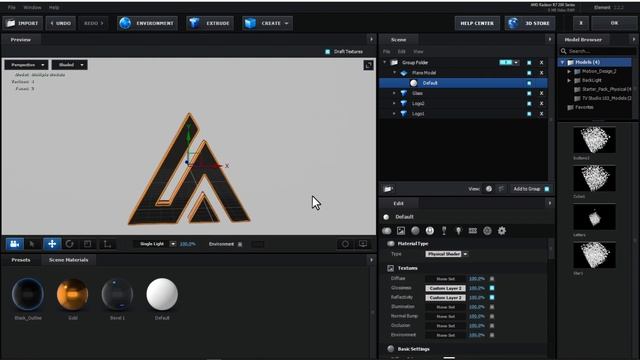The image size is (640, 360).
Task: Toggle the Add to Group checkbox
Action: click(x=547, y=189)
